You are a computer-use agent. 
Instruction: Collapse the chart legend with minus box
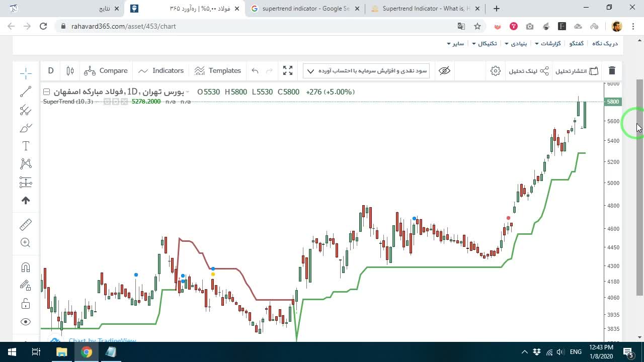point(47,92)
